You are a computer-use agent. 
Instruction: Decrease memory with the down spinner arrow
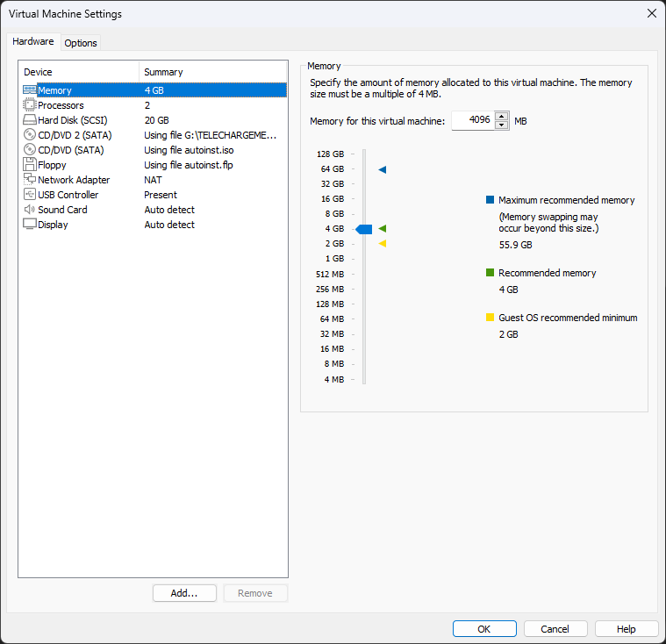pos(502,125)
